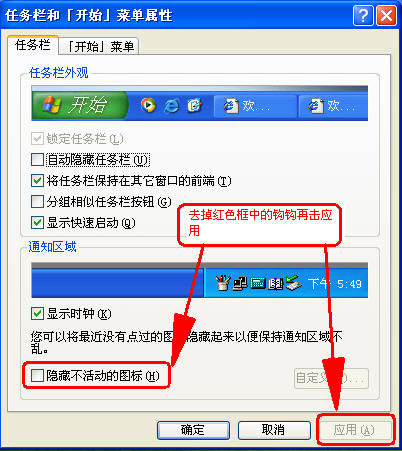Click the first taskbar window button in preview
The height and width of the screenshot is (451, 402).
point(255,106)
